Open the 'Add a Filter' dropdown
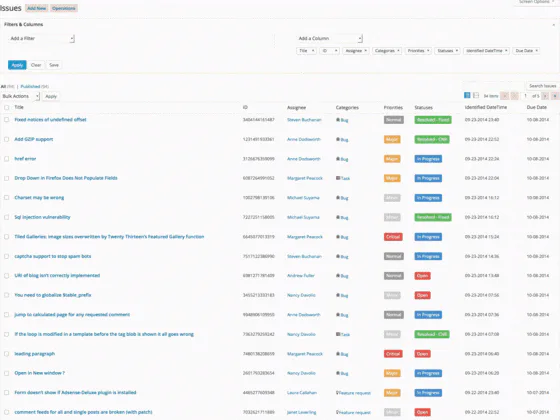 tap(41, 39)
